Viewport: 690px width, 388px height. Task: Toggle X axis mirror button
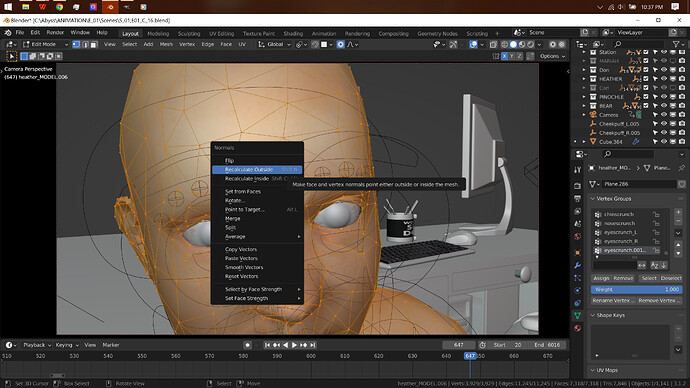(x=504, y=56)
